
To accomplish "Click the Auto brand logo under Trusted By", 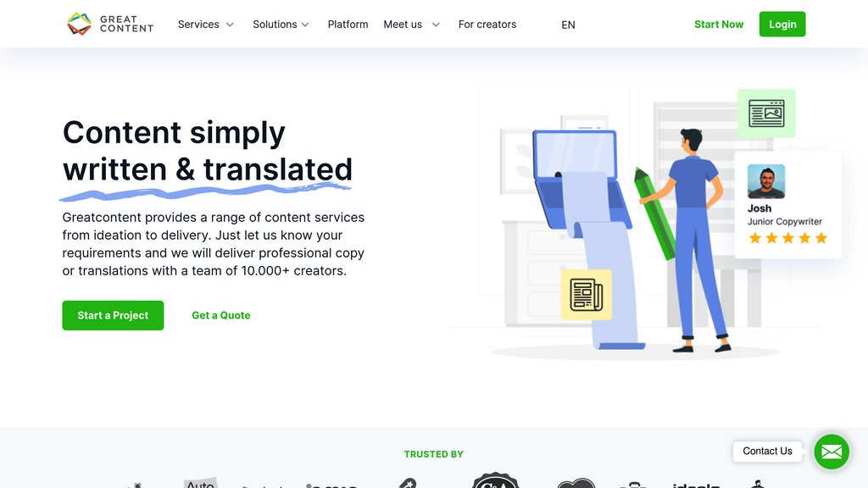I will coord(201,484).
